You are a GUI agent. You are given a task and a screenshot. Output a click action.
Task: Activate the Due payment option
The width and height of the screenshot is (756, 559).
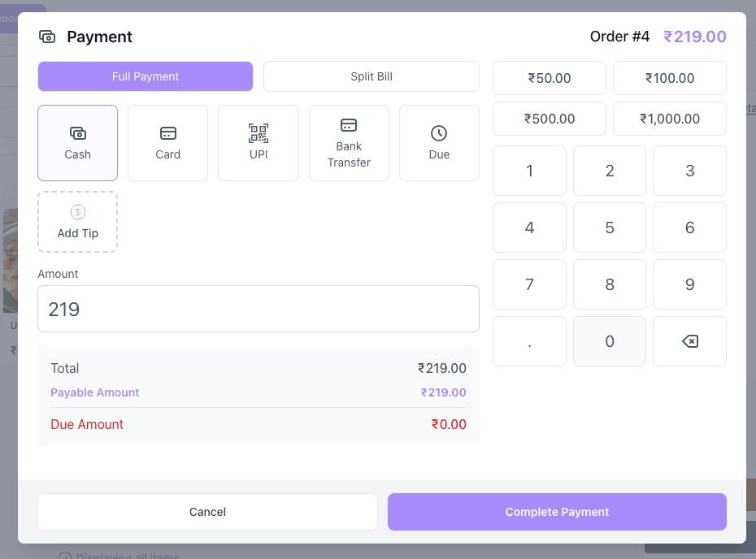point(439,142)
